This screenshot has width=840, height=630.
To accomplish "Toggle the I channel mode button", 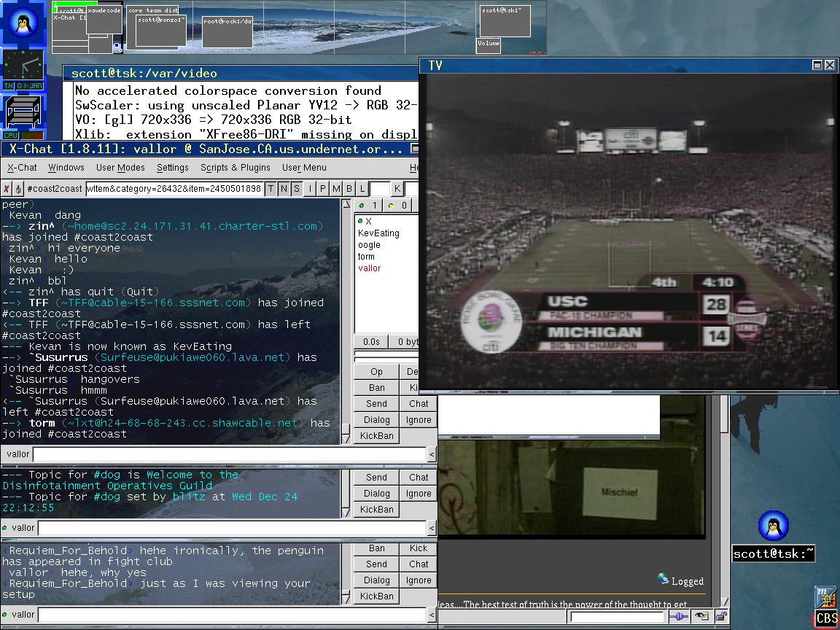I will (x=310, y=189).
